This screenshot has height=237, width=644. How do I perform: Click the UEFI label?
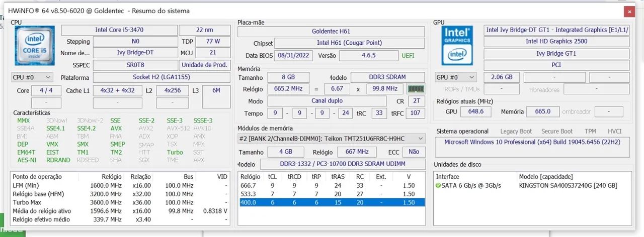(x=408, y=55)
